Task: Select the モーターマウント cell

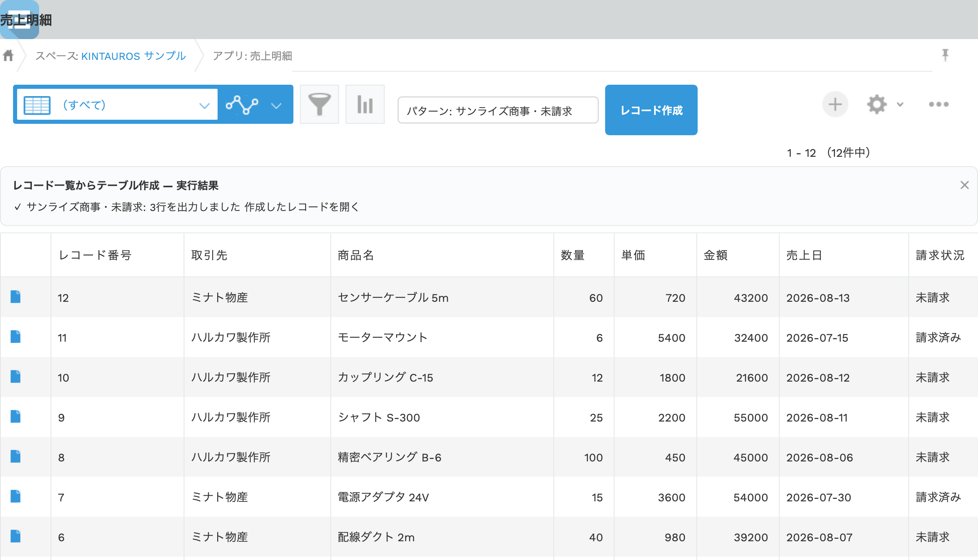Action: coord(442,337)
